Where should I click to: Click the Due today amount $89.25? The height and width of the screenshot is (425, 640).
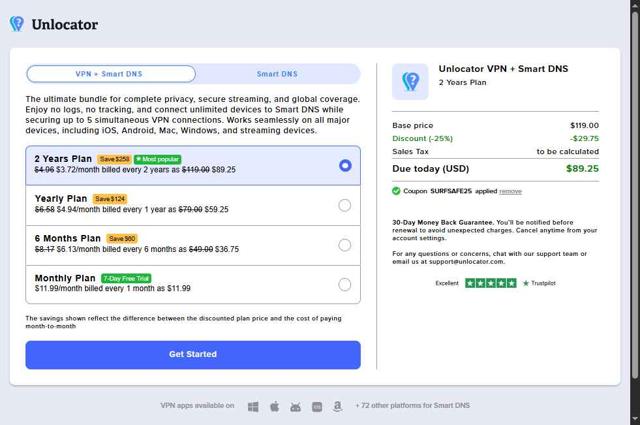tap(582, 169)
